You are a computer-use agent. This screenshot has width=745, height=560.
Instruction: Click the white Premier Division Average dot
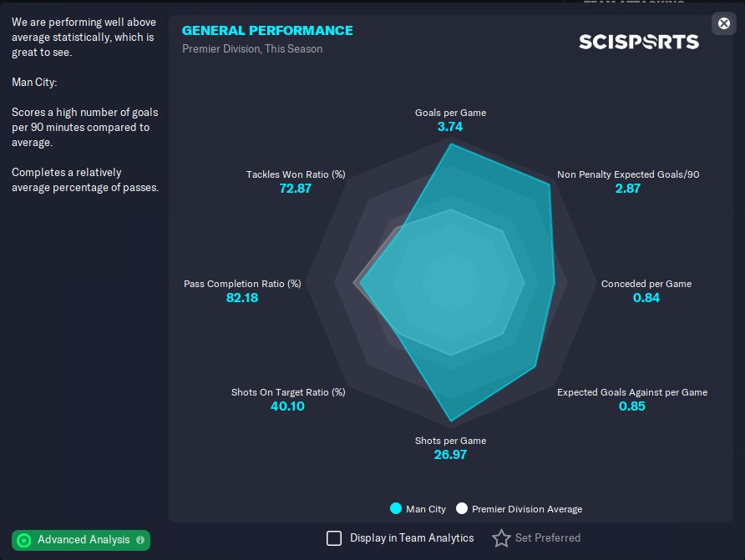point(461,508)
